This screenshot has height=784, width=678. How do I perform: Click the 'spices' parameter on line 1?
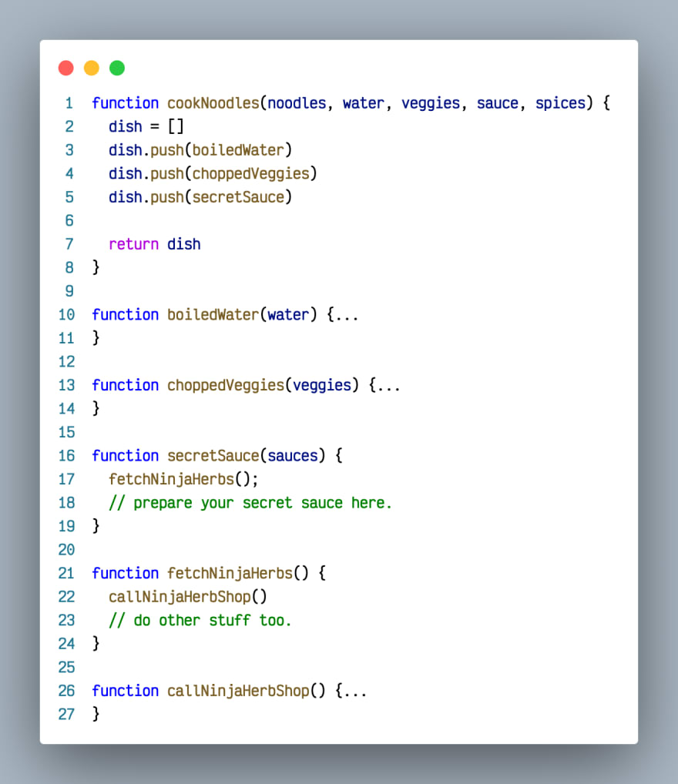click(560, 103)
